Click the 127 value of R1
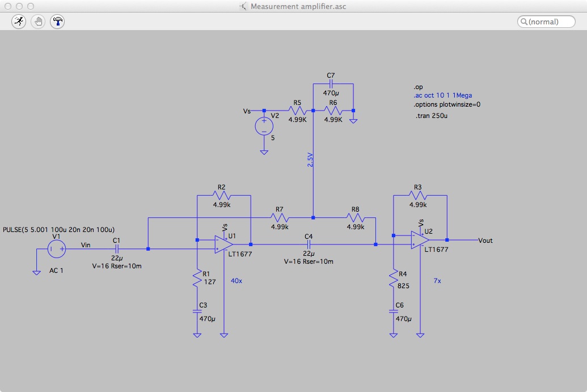 (210, 282)
